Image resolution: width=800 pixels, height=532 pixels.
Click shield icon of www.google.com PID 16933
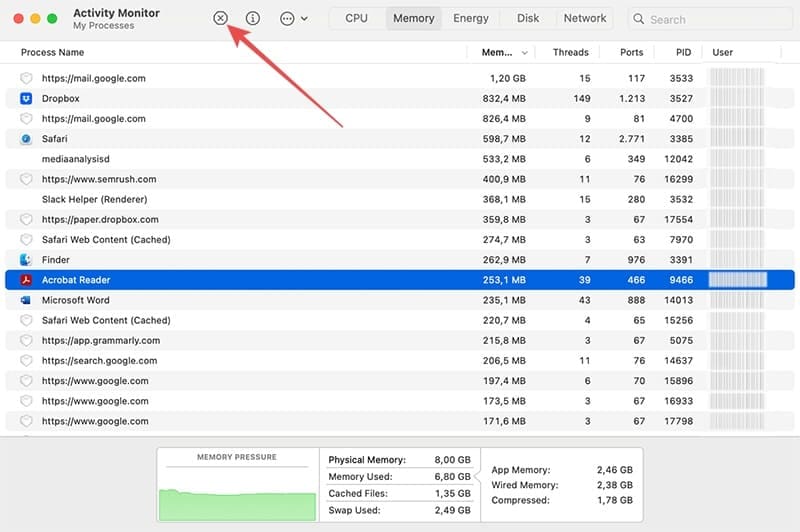26,401
